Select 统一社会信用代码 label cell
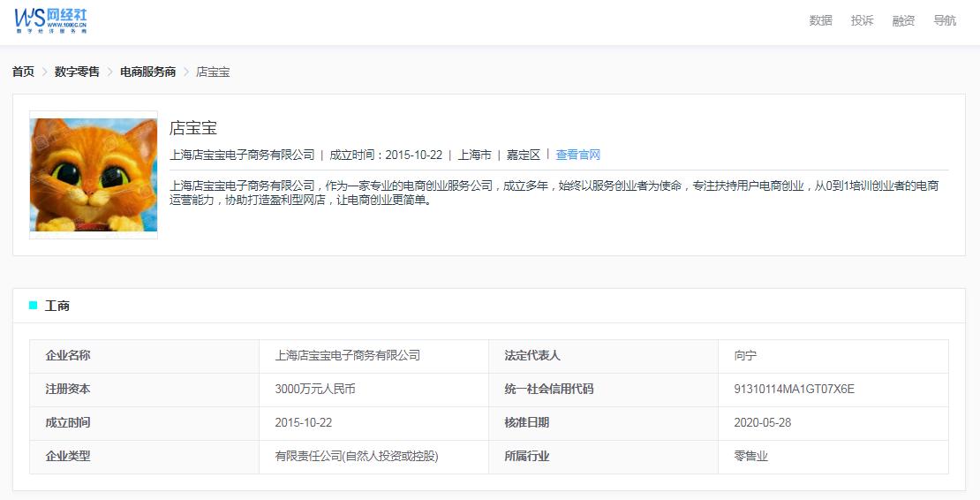Image resolution: width=980 pixels, height=500 pixels. 603,390
